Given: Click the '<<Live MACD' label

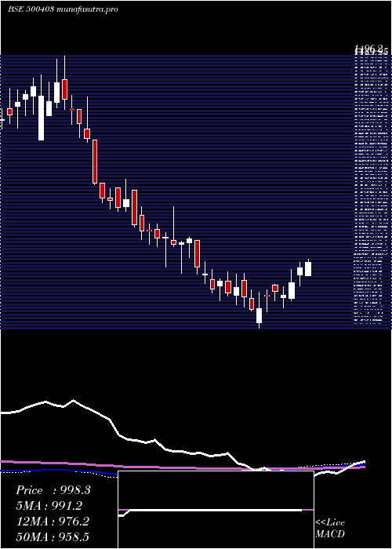Looking at the screenshot, I should tap(330, 529).
